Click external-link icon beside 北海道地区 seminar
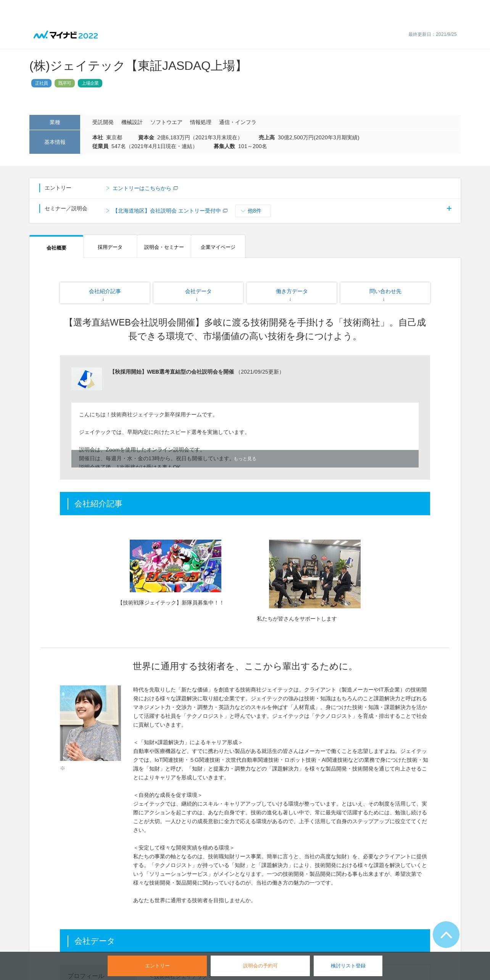490x980 pixels. 225,211
